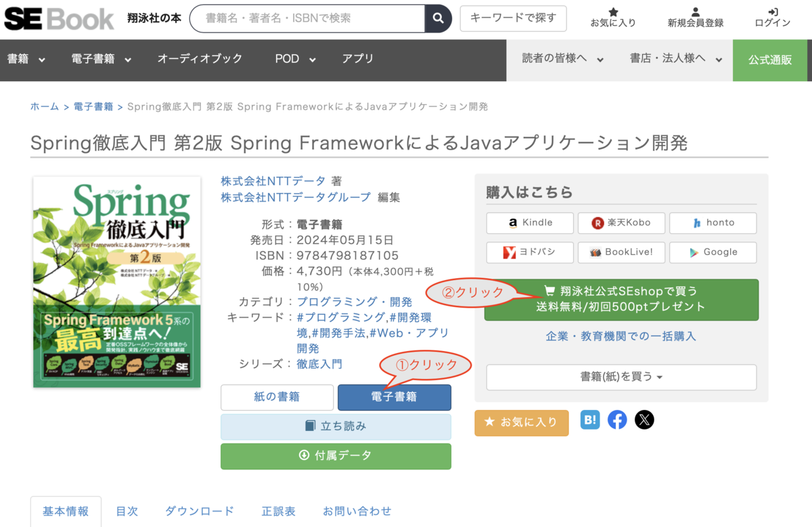Switch to the ダウンロード tab
This screenshot has height=527, width=812.
coord(200,511)
